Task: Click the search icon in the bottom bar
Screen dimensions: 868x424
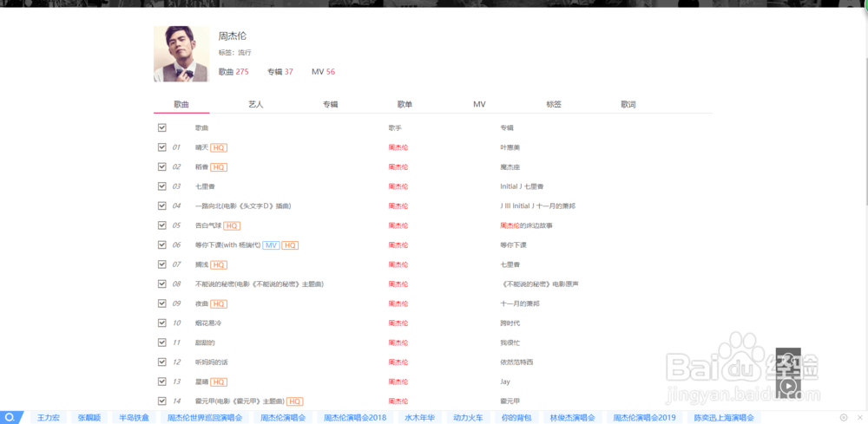Action: [x=10, y=417]
